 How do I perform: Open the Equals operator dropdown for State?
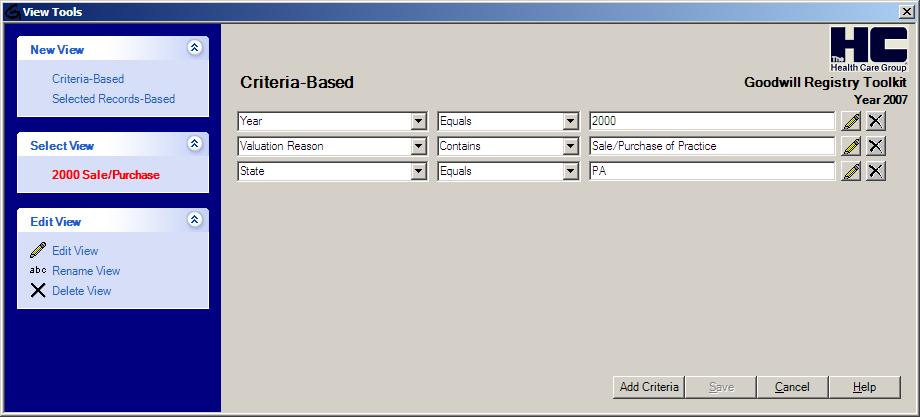[x=570, y=171]
